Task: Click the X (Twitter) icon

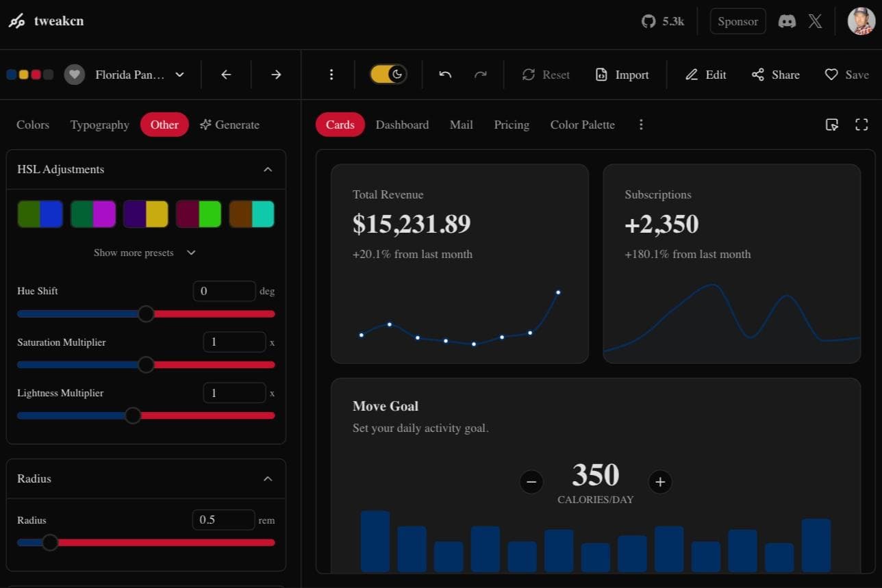Action: point(815,21)
